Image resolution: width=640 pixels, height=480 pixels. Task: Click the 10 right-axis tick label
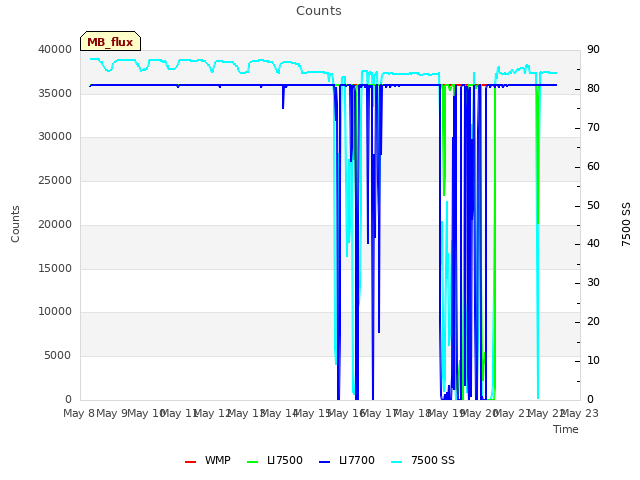click(x=593, y=360)
